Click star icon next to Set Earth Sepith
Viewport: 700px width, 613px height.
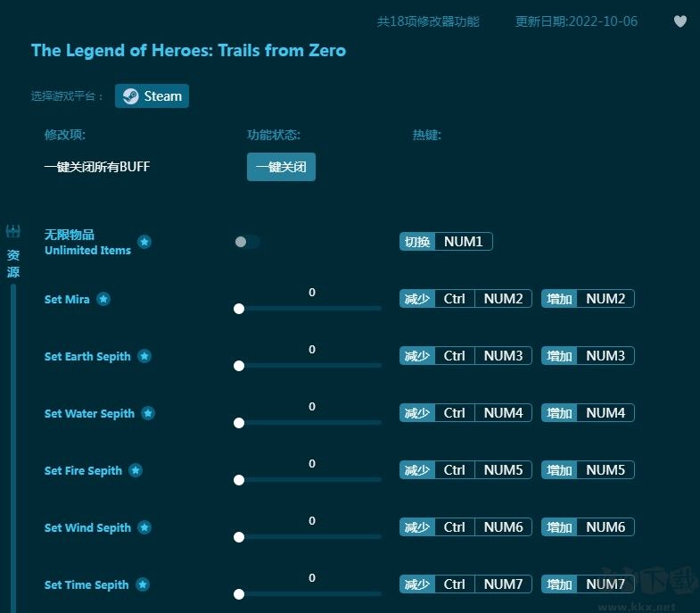[x=144, y=356]
